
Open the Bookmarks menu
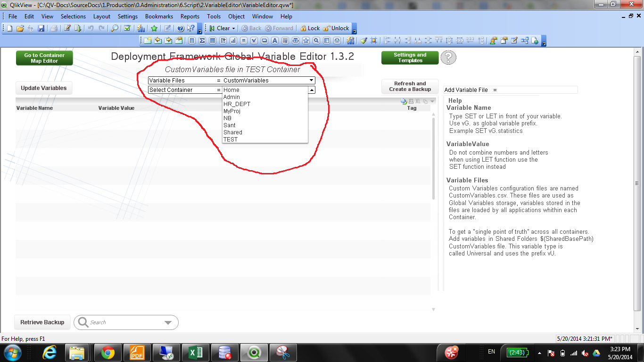click(x=159, y=16)
